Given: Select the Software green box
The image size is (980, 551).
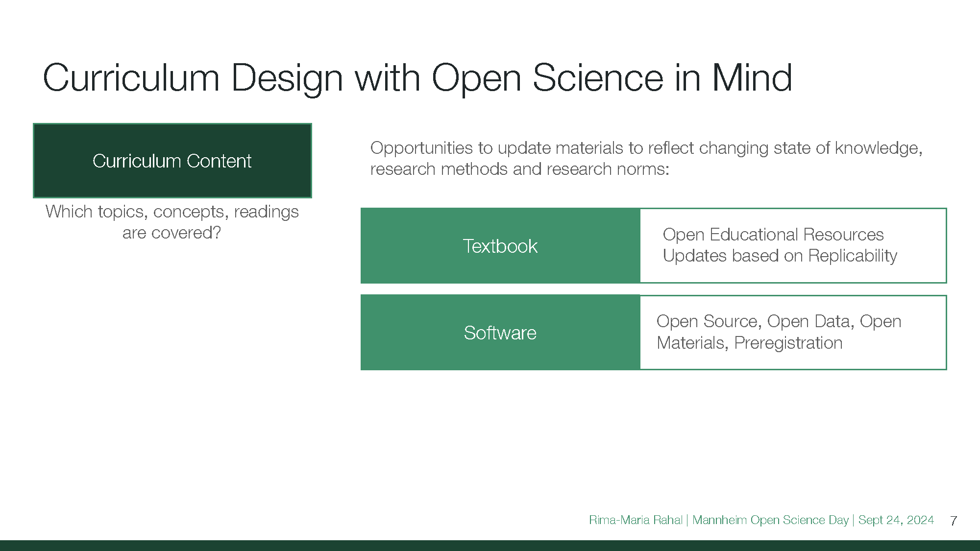Looking at the screenshot, I should pyautogui.click(x=500, y=333).
